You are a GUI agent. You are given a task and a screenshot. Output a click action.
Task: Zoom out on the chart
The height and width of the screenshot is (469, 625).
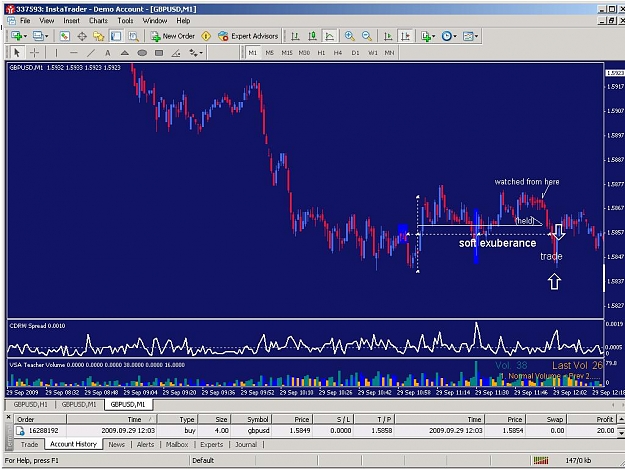[x=367, y=36]
